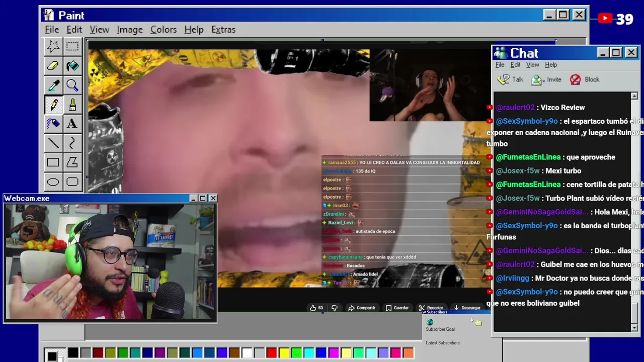This screenshot has width=644, height=362.
Task: Click the Chat scrollbar up arrow
Action: pyautogui.click(x=634, y=96)
